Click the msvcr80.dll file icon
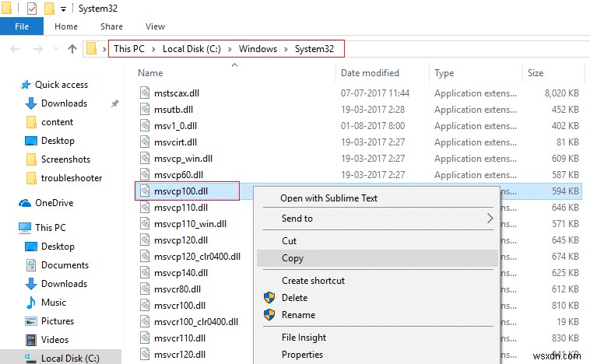590x364 pixels. pos(145,289)
